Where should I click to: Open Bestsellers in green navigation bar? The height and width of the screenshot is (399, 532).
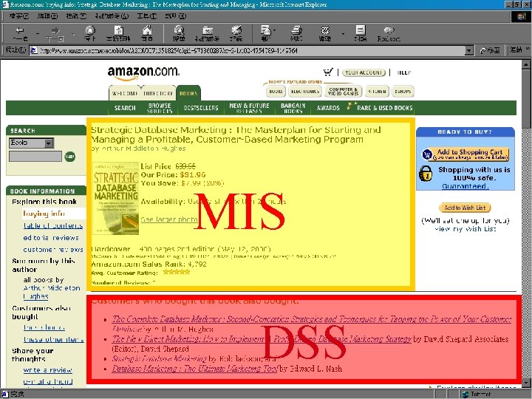201,108
